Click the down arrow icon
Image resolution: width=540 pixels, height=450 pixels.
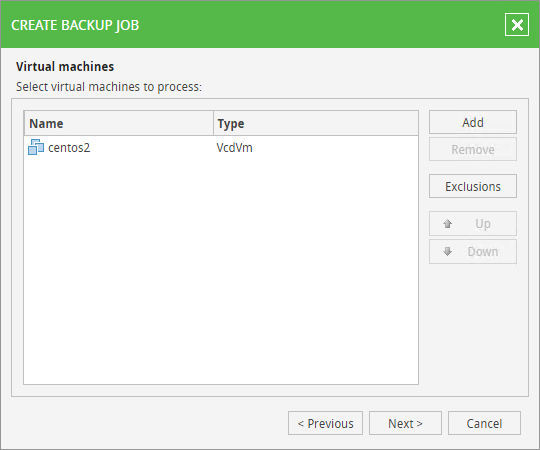pos(447,252)
